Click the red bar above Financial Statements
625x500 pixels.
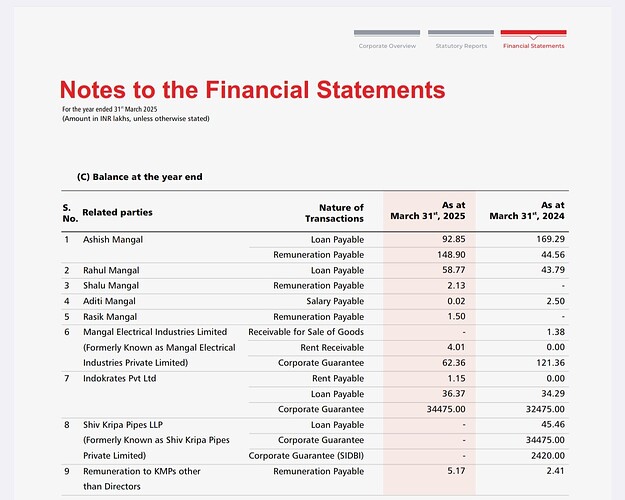[x=533, y=32]
